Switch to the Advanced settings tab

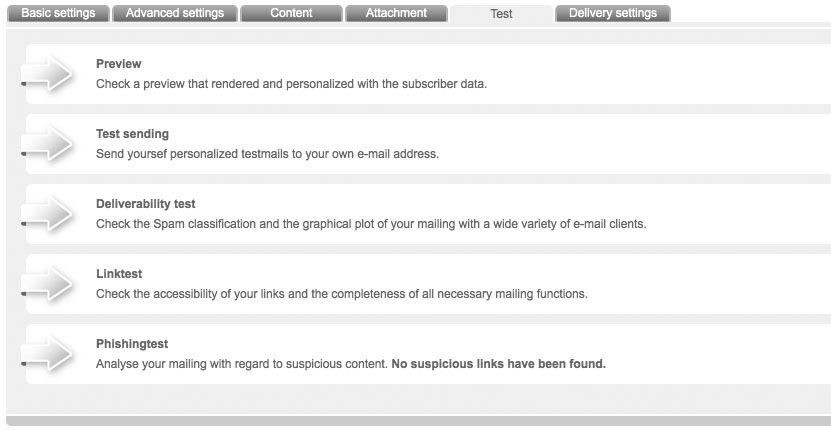(x=175, y=13)
